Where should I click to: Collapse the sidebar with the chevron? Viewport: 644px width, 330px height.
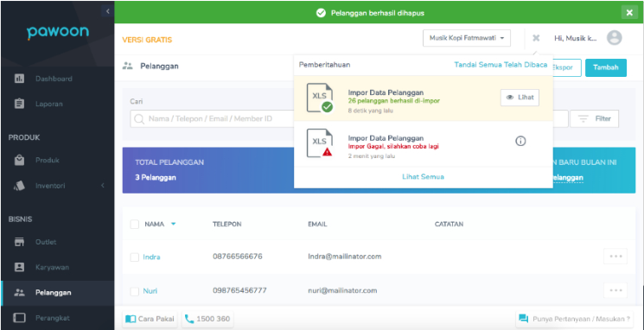[107, 11]
